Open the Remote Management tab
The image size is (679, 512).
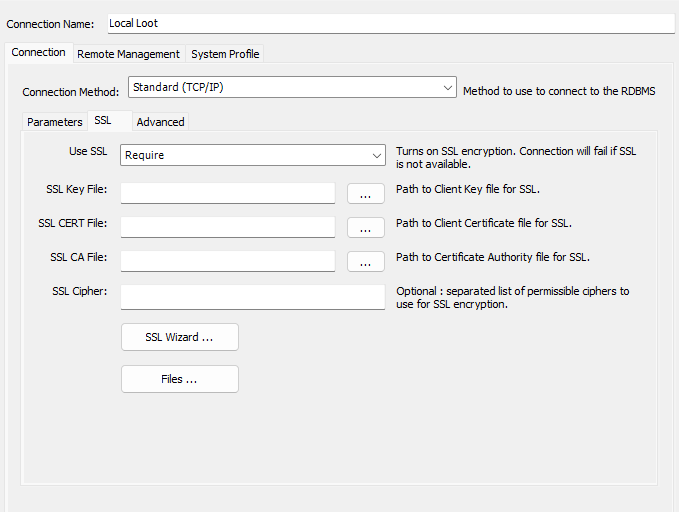pyautogui.click(x=129, y=54)
